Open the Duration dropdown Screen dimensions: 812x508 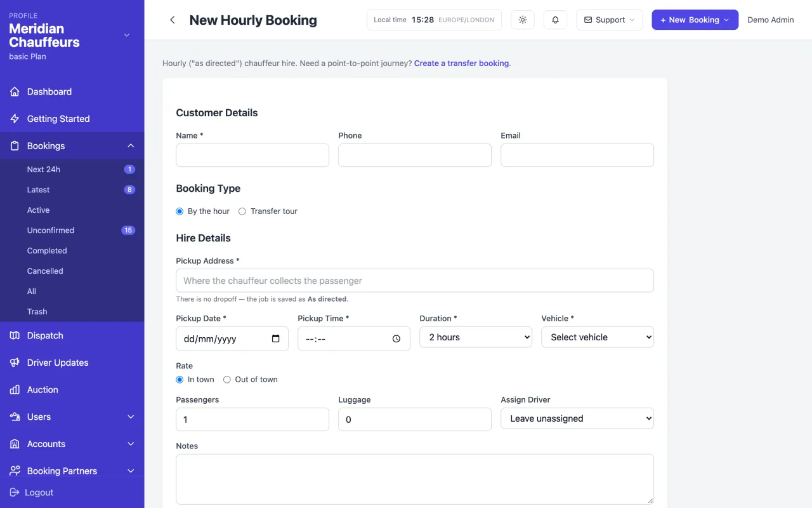(x=476, y=337)
